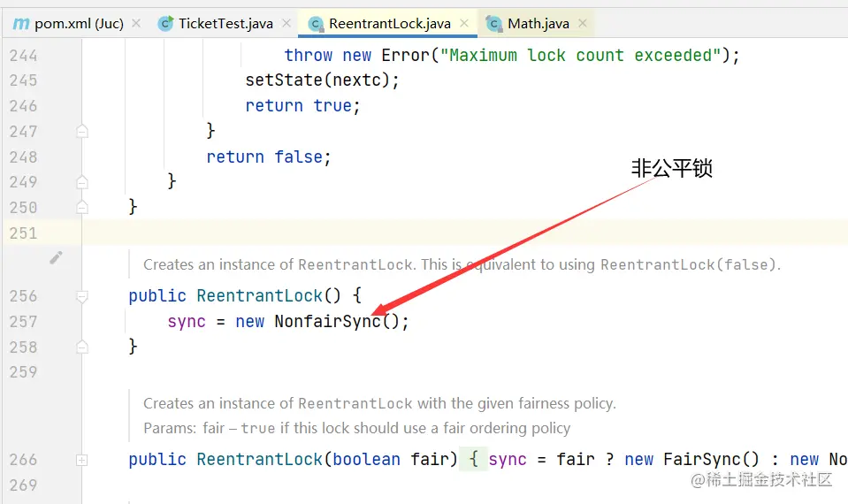Click ReentrantLock(false) in the doc comment
This screenshot has height=504, width=848.
(x=689, y=264)
